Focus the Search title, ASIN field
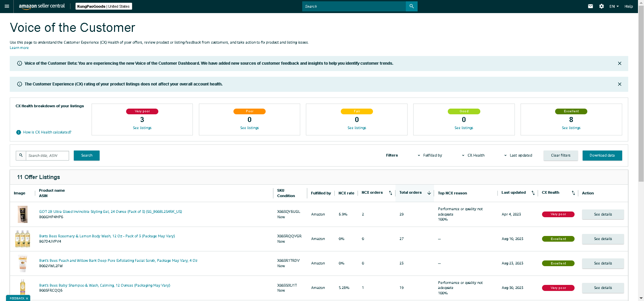Screen dimensions: 644x301 point(47,156)
